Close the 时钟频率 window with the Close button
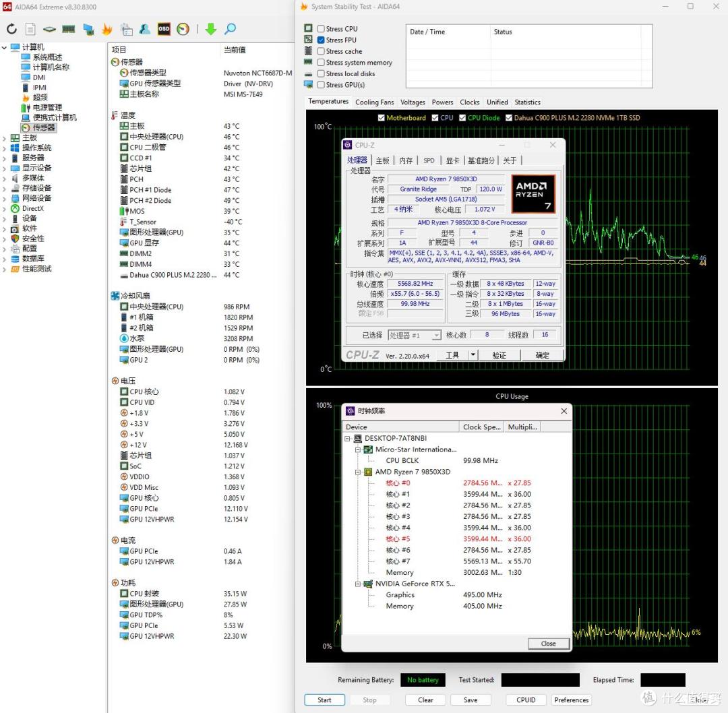Image resolution: width=728 pixels, height=713 pixels. 548,644
